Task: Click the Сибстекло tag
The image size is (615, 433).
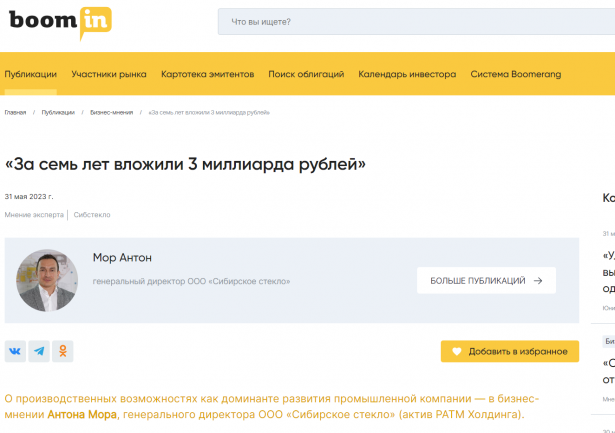Action: (x=92, y=215)
